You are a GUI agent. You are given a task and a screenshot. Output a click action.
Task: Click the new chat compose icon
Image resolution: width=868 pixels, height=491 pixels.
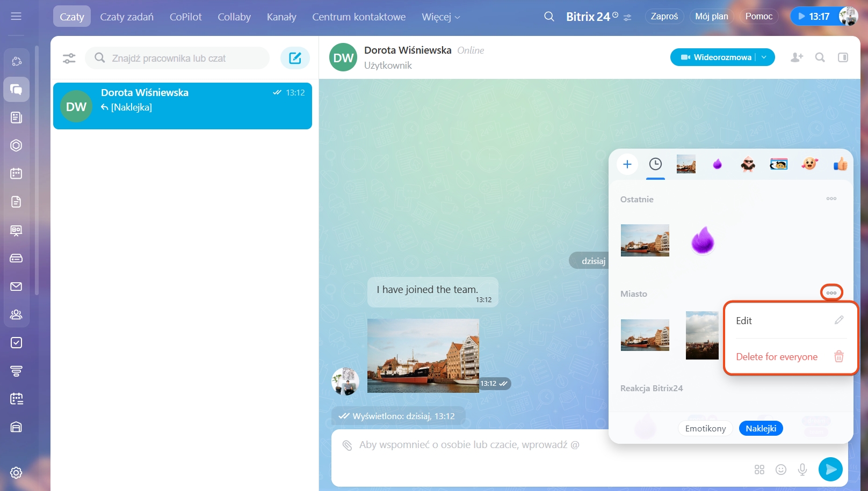pos(295,58)
